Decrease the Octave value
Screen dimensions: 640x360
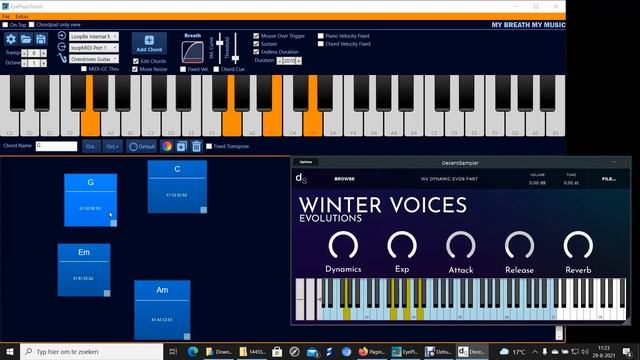pyautogui.click(x=24, y=63)
